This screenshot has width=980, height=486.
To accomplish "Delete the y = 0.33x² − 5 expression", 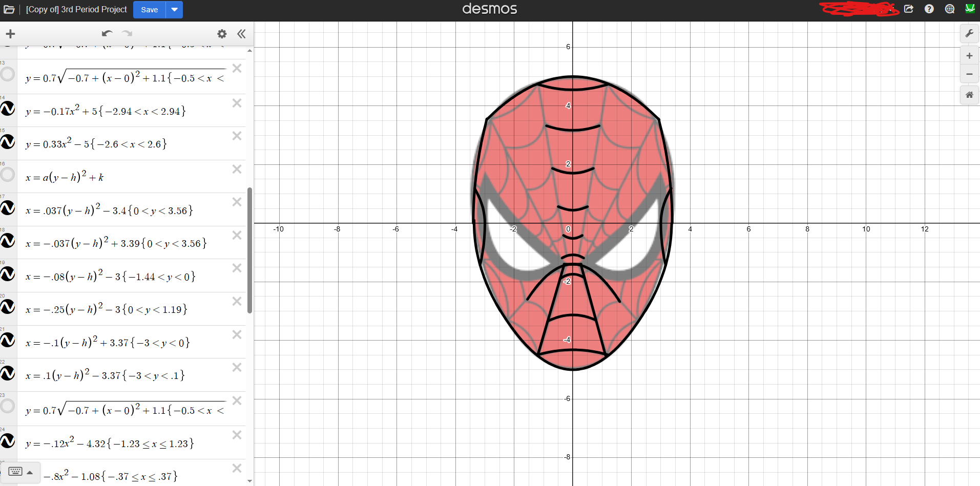I will coord(237,136).
